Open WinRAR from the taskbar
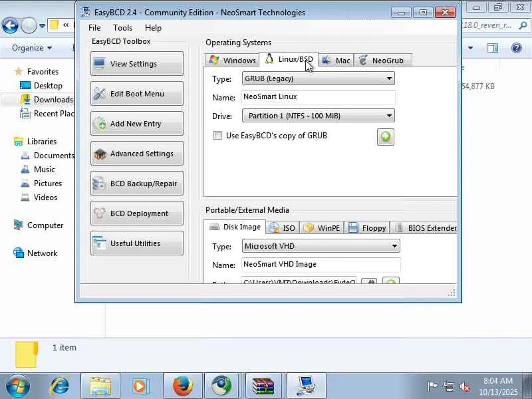Viewport: 532px width, 399px height. [265, 386]
